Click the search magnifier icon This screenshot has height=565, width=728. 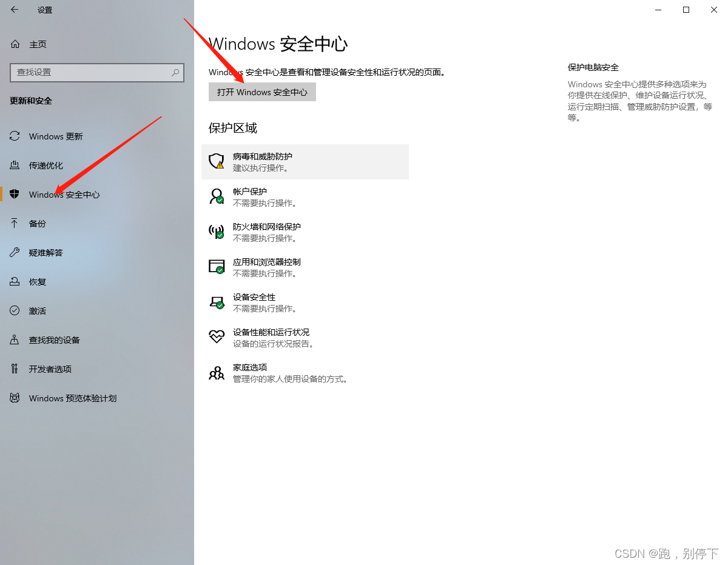coord(175,72)
